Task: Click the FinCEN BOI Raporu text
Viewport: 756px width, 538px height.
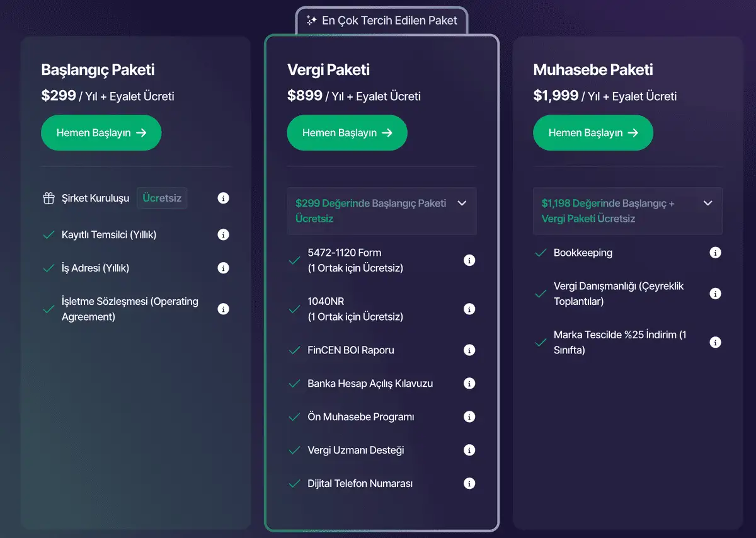Action: click(x=351, y=350)
